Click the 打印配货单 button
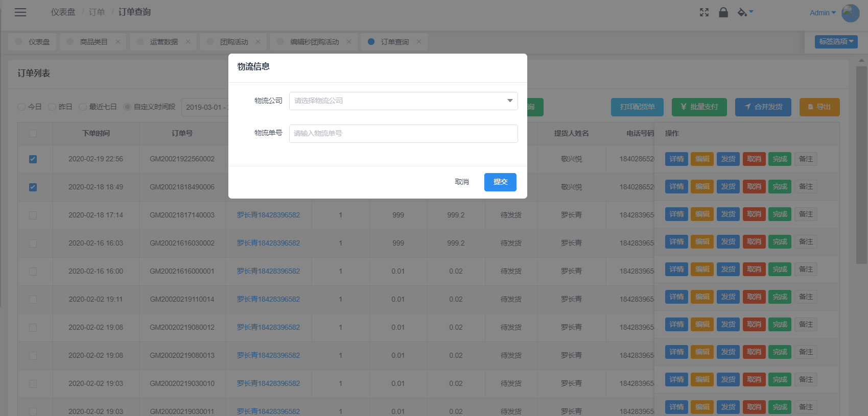Image resolution: width=868 pixels, height=416 pixels. 637,107
